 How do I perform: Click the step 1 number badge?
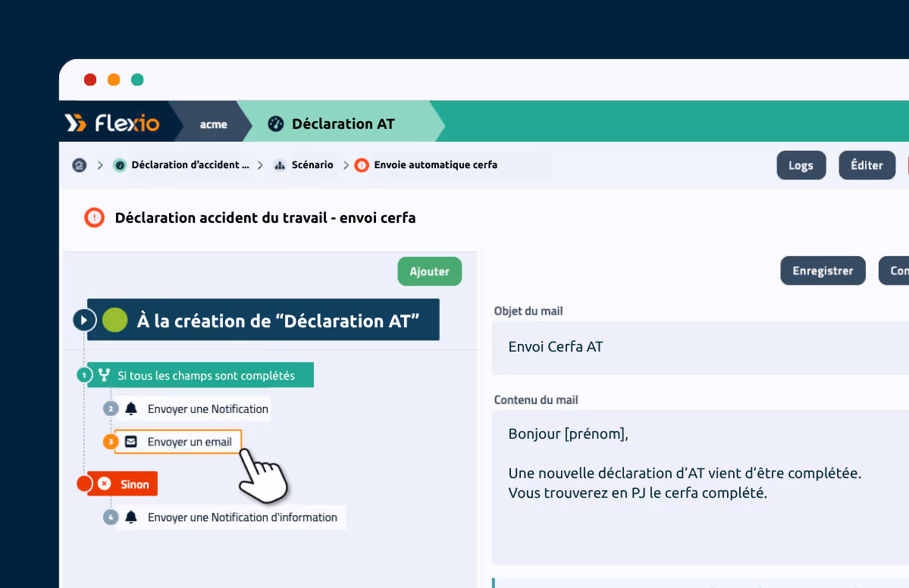84,375
